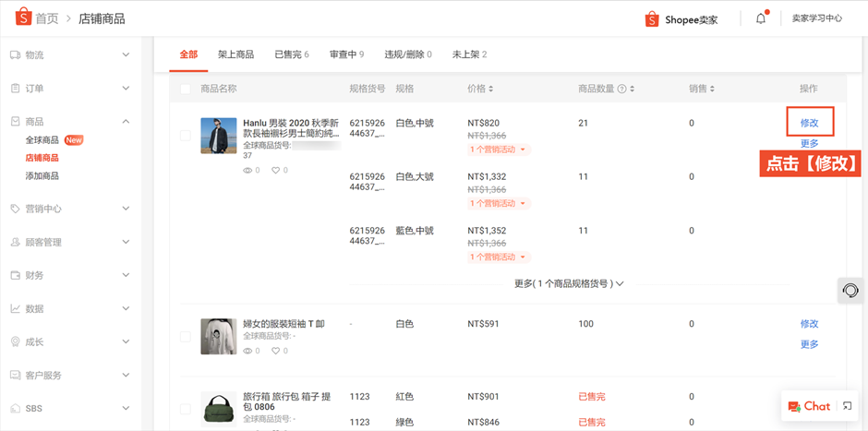Check the 婦女的服裝短袖 T 卹 row checkbox
This screenshot has height=431, width=868.
pos(186,336)
